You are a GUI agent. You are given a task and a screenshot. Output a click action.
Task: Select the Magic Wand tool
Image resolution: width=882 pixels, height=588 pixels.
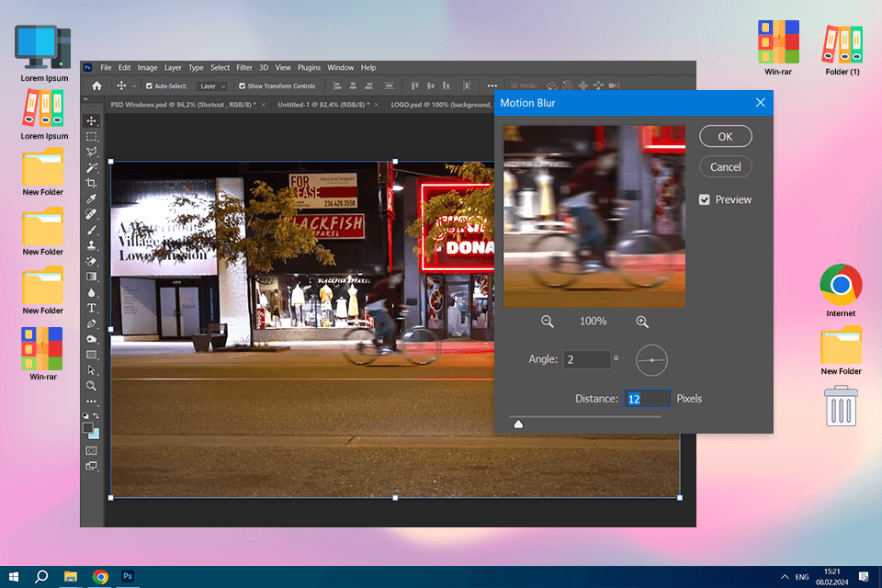tap(91, 168)
